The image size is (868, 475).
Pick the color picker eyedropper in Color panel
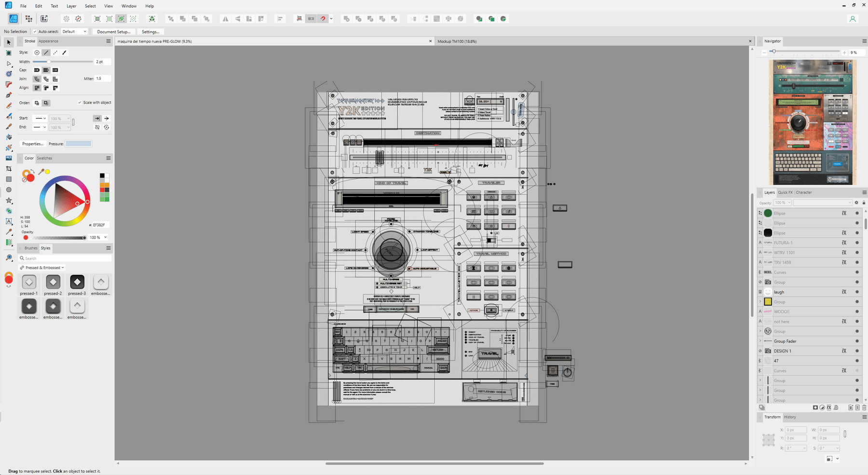click(x=41, y=172)
